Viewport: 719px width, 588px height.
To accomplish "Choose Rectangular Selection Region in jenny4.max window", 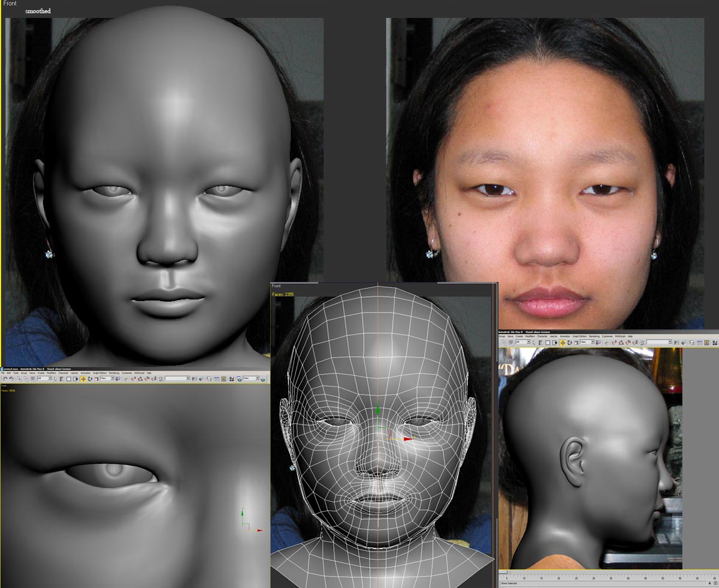I will 68,379.
